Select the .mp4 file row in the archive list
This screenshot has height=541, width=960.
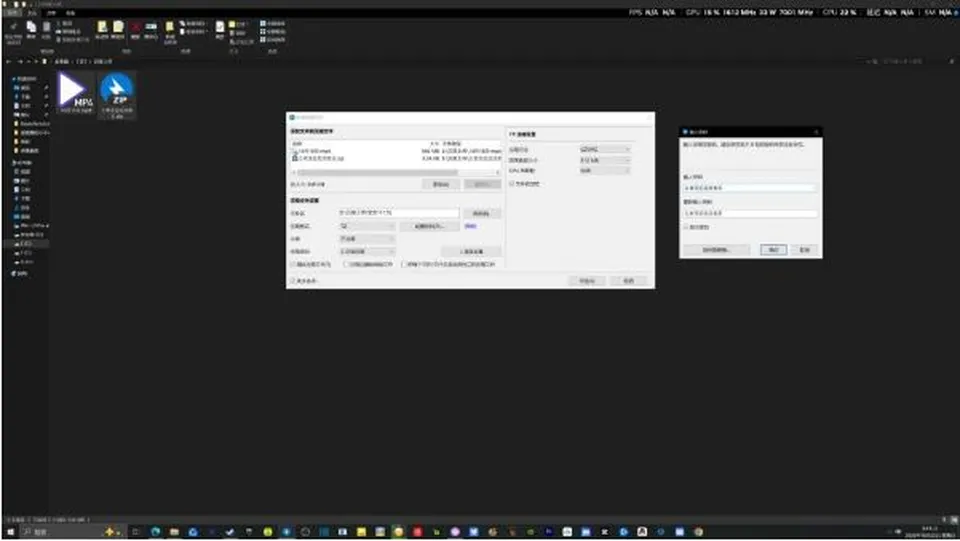tap(396, 151)
